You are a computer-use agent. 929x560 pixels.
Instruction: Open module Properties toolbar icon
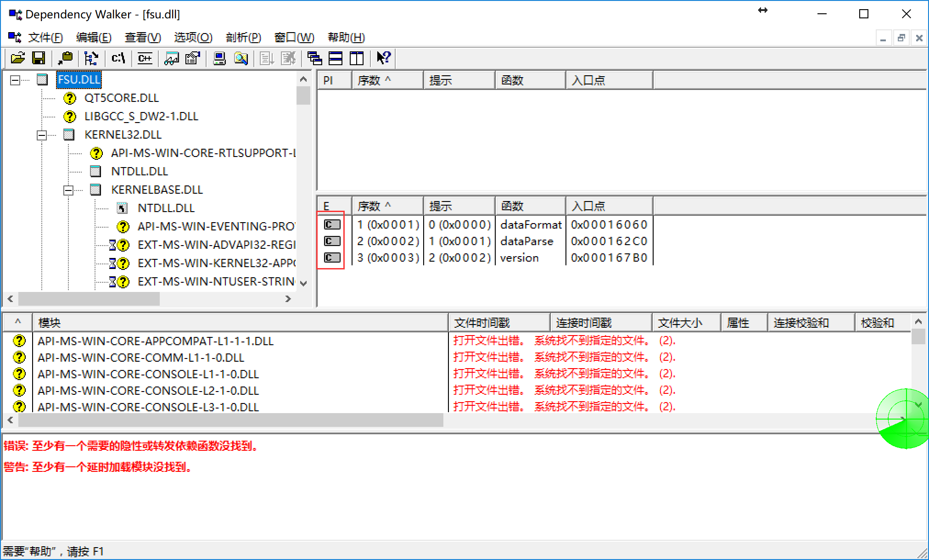(x=193, y=58)
